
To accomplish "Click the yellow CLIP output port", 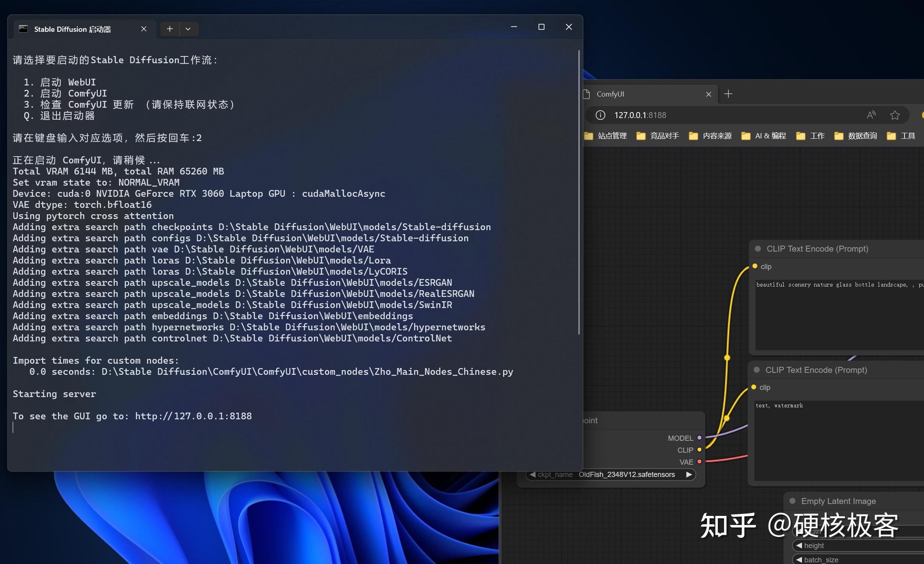I will [x=700, y=450].
